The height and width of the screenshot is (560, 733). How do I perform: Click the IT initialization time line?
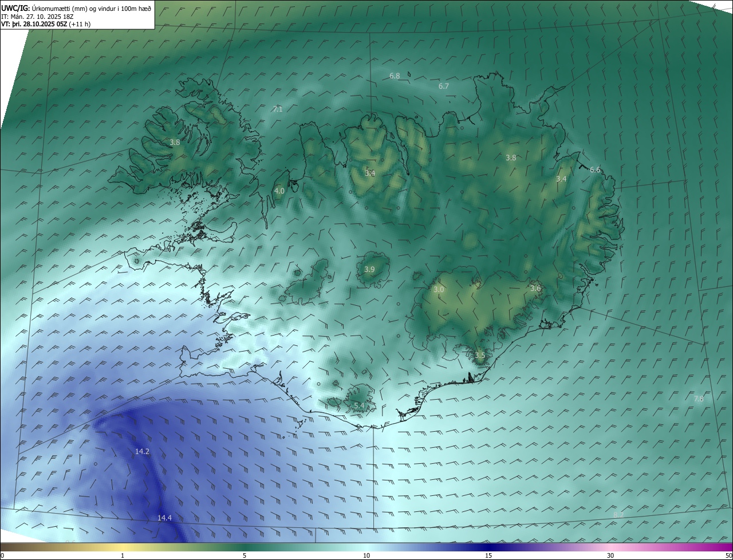pyautogui.click(x=38, y=16)
